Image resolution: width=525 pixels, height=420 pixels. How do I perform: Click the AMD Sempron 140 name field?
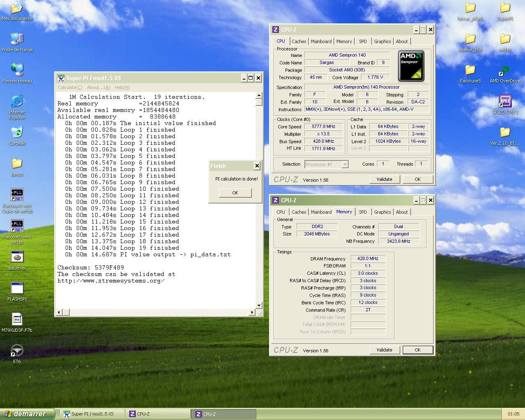click(347, 55)
